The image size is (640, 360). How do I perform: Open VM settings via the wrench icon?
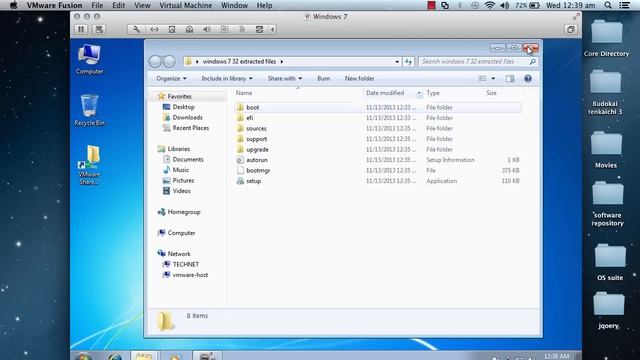click(136, 29)
